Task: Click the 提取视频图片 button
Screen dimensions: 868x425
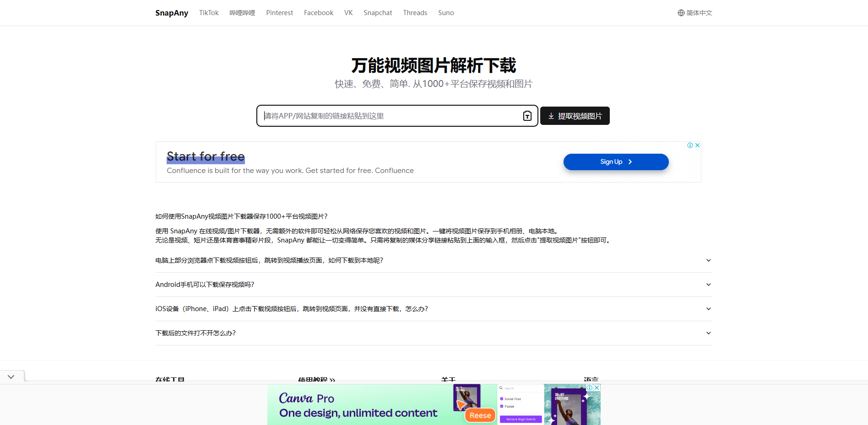Action: coord(575,116)
